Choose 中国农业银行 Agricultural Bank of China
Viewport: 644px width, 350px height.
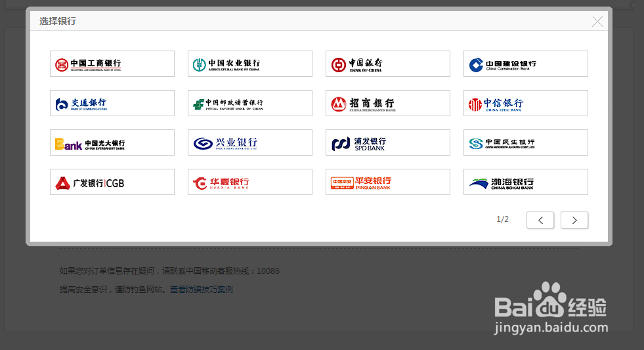click(250, 64)
